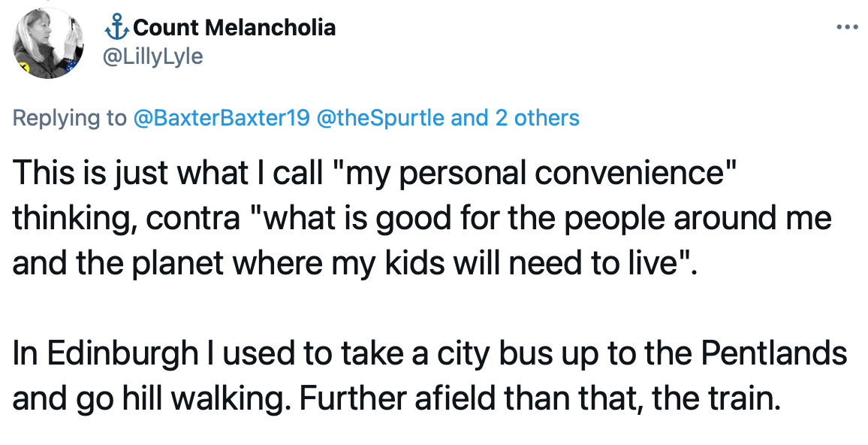Click the word "Edinburgh" in the tweet

tap(122, 353)
